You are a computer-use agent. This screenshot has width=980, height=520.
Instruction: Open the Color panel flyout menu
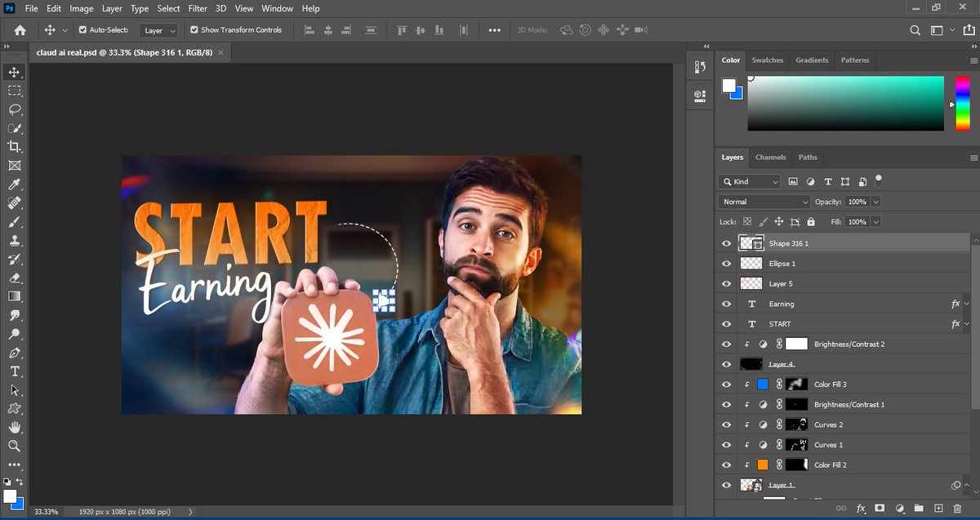point(973,60)
